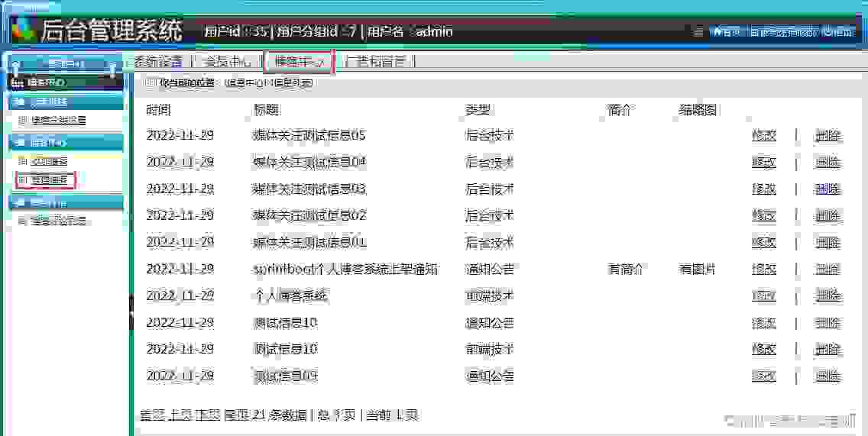Image resolution: width=868 pixels, height=436 pixels.
Task: Open 博客分类设置 in the sidebar
Action: coord(58,120)
